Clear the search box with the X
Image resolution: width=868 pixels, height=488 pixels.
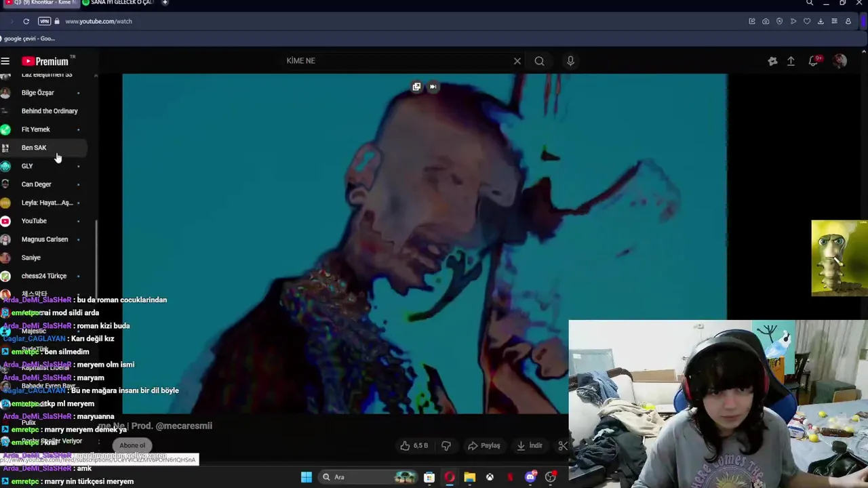[517, 61]
